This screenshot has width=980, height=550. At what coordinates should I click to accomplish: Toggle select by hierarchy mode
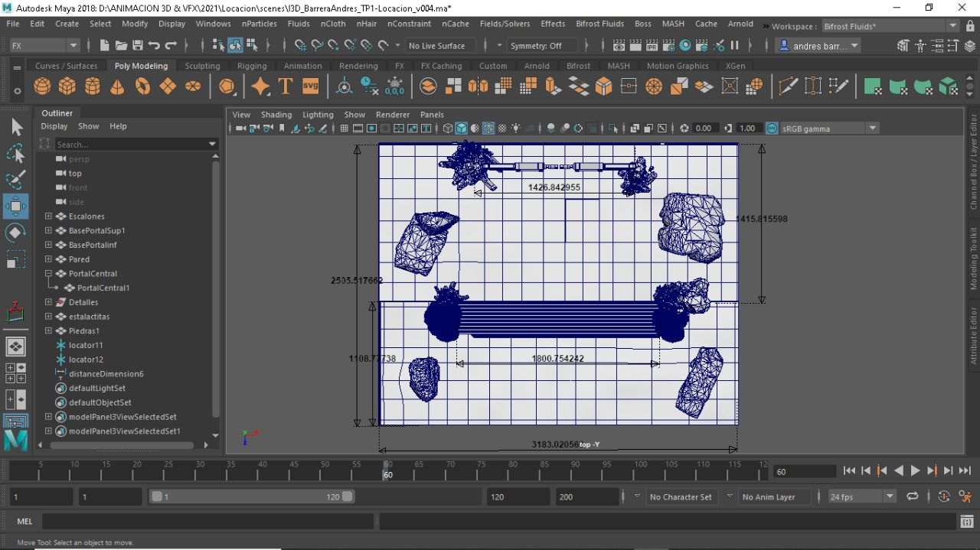[219, 46]
